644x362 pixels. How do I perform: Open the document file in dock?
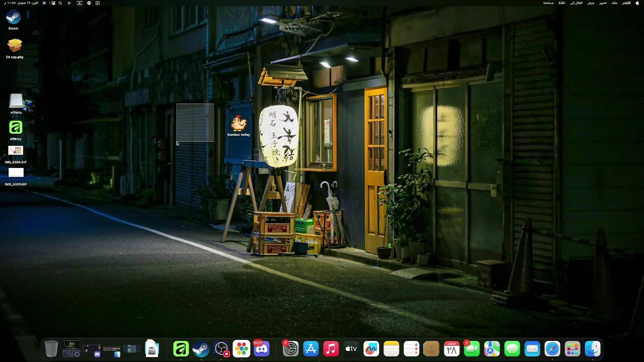click(152, 348)
